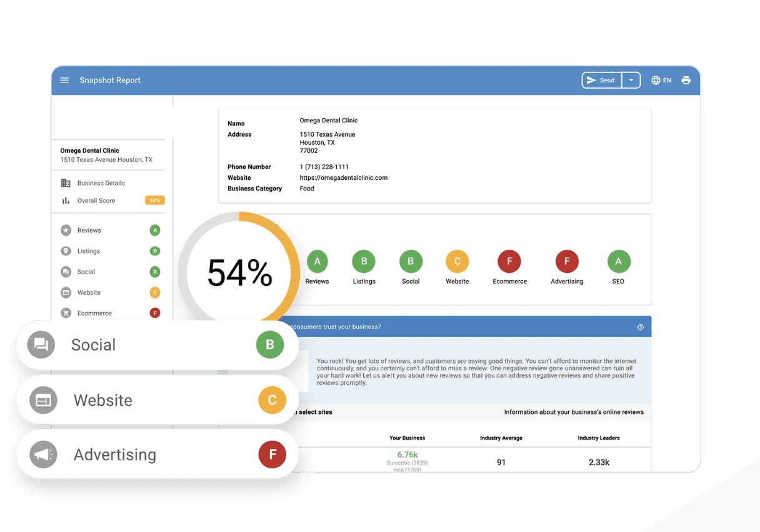Open the Overall Score sidebar item

(x=96, y=200)
